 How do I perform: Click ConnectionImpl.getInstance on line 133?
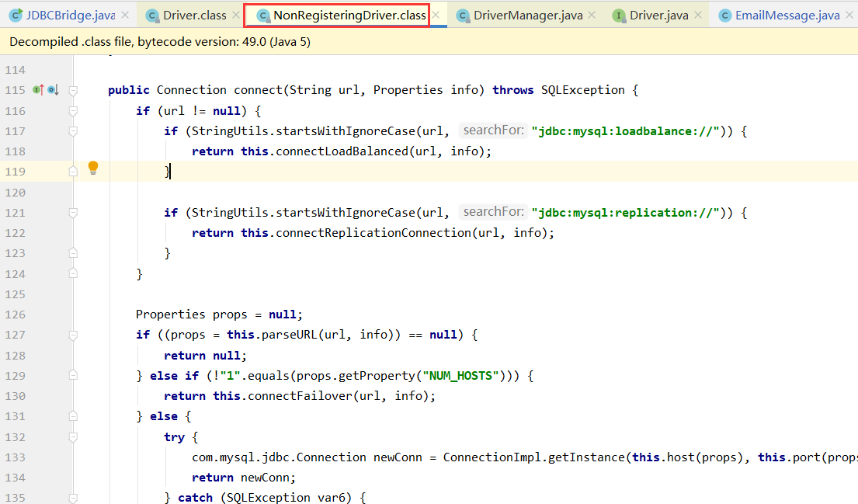pos(533,457)
